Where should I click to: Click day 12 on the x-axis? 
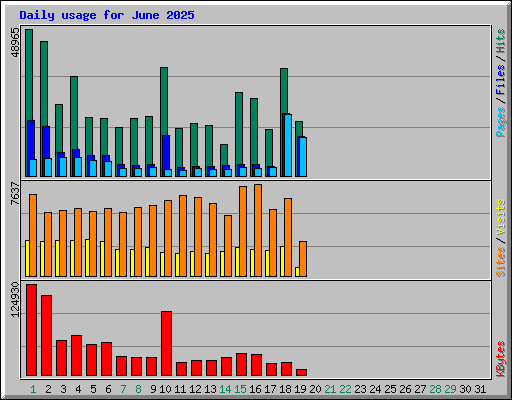click(x=195, y=389)
